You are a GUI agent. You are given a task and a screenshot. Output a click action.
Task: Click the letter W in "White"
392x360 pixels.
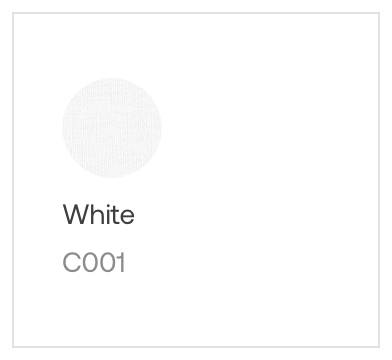tap(75, 214)
